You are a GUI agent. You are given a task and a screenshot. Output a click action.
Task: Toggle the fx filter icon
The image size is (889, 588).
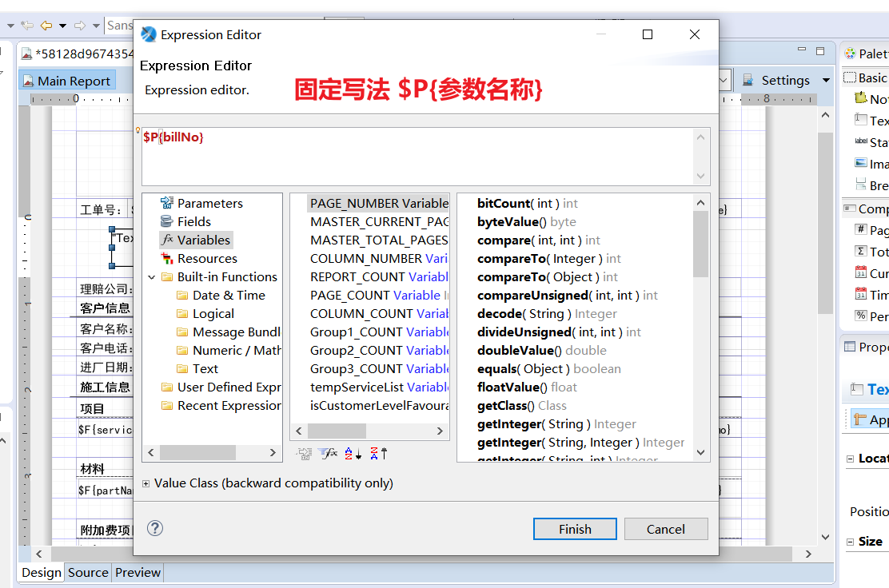pos(329,453)
